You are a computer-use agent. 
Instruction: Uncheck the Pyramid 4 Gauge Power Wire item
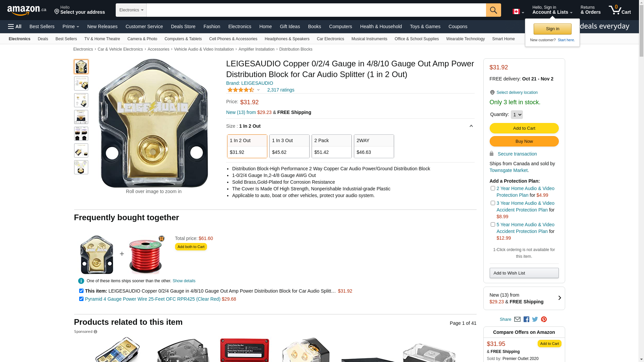81,299
